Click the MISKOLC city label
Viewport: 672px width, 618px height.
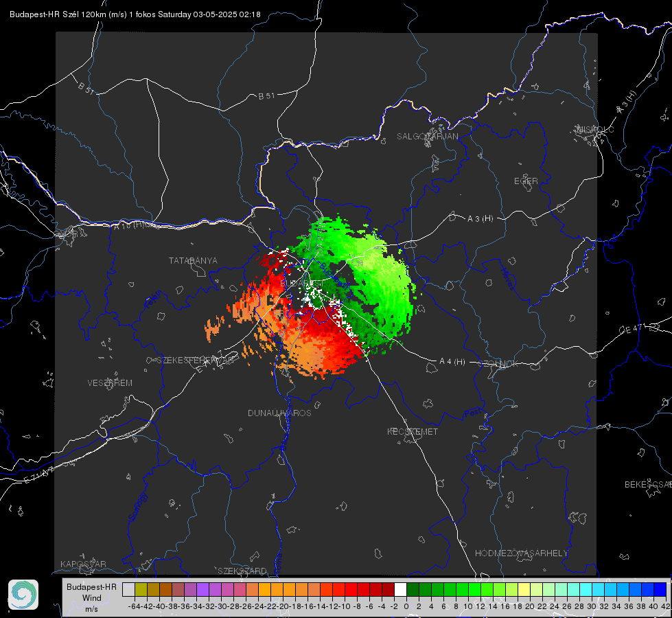[595, 129]
